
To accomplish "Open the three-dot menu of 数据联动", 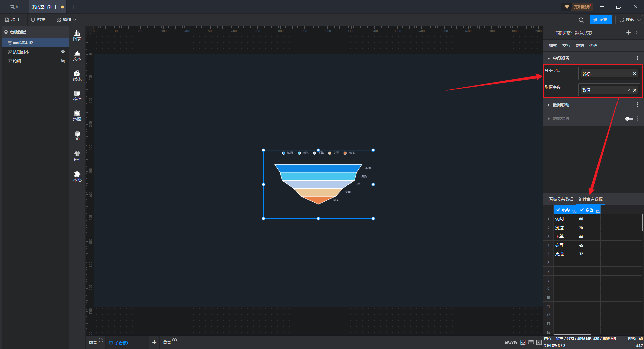I will click(637, 105).
